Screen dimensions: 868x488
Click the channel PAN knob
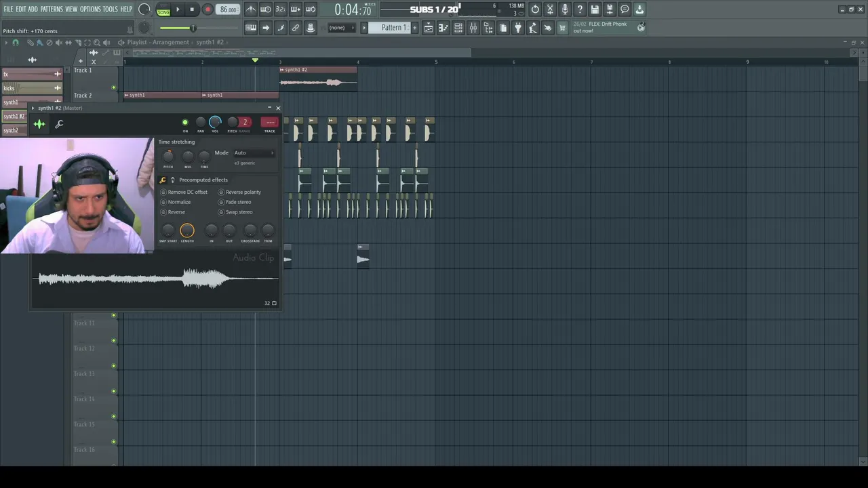click(201, 123)
